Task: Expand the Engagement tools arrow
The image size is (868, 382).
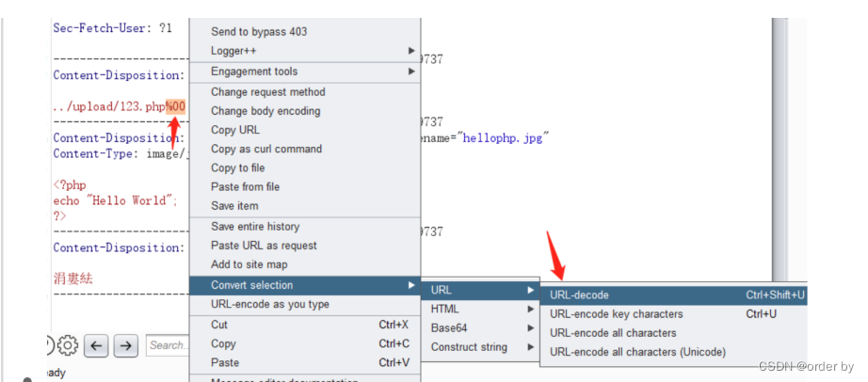Action: tap(411, 72)
